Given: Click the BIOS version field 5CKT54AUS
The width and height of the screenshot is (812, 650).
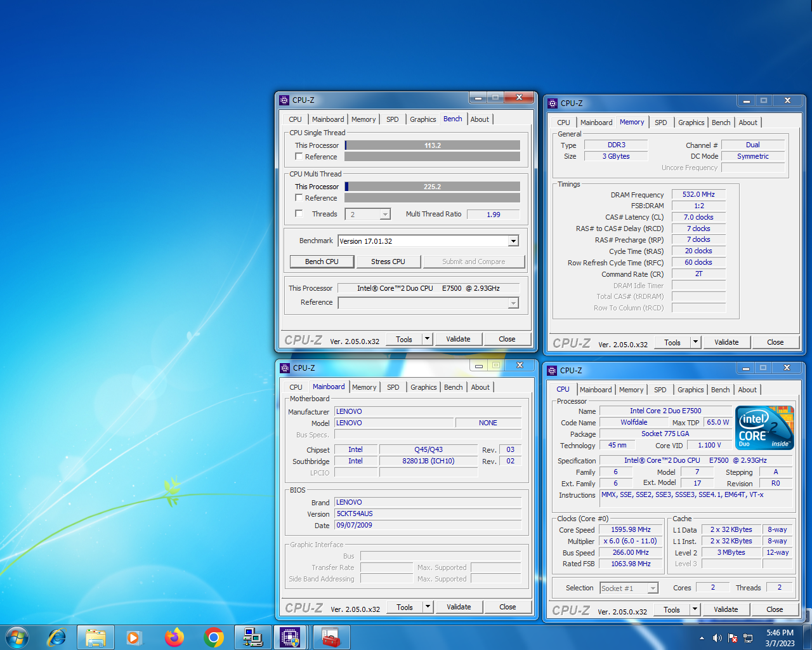Looking at the screenshot, I should coord(428,514).
